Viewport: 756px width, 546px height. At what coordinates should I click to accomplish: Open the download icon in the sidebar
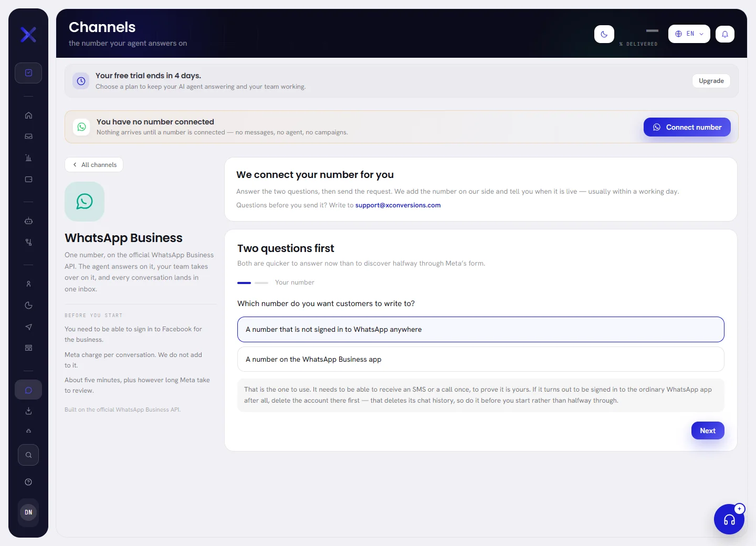[x=28, y=411]
